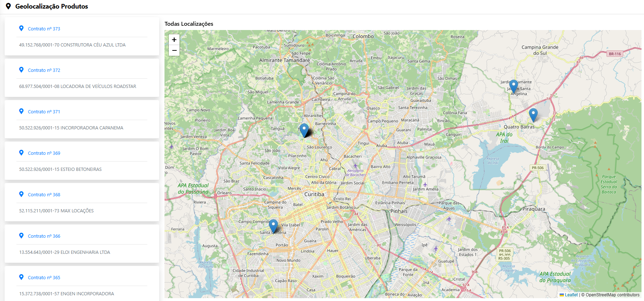Select the LOCADORA DE VEÍCULOS ROADSTAR entry
Screen dimensions: 644x301
pyautogui.click(x=78, y=87)
